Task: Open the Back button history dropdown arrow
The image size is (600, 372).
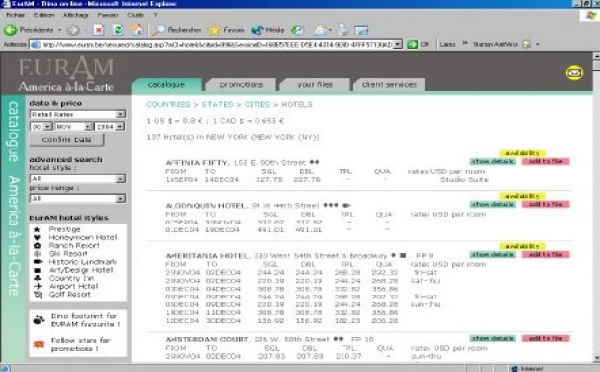Action: click(x=59, y=30)
